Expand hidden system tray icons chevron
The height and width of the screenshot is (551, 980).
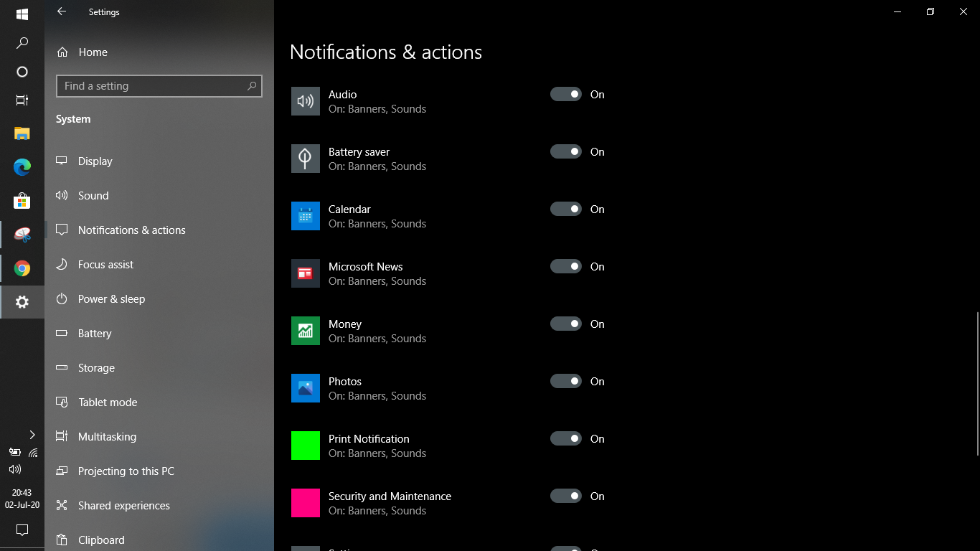(32, 435)
